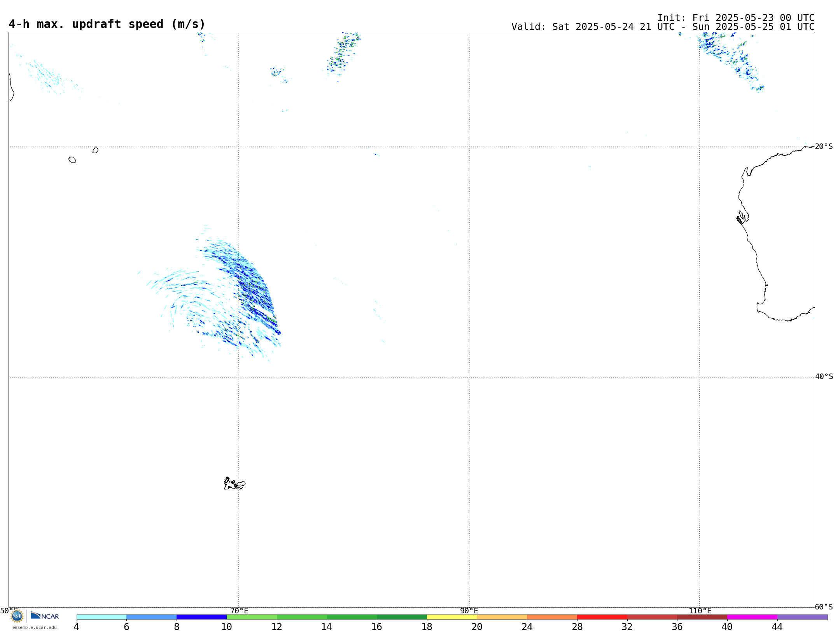
Task: Click the orange 24-28 colorbar swatch
Action: pyautogui.click(x=552, y=617)
